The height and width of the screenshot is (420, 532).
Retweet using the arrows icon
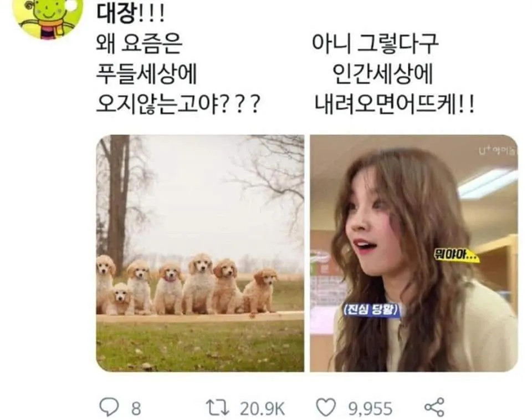(217, 408)
